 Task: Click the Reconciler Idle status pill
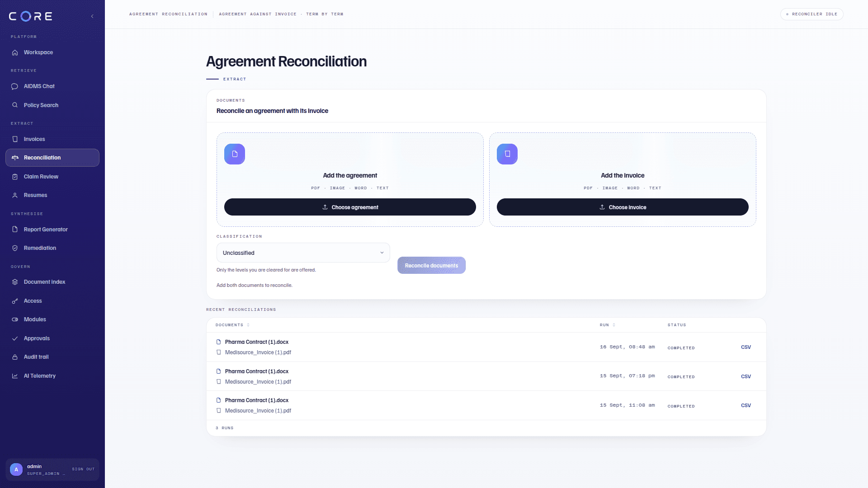(x=811, y=14)
